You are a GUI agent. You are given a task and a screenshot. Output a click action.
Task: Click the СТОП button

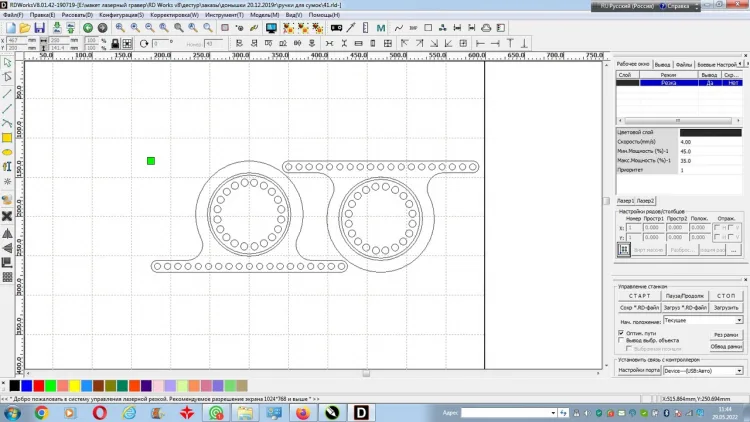coord(726,296)
